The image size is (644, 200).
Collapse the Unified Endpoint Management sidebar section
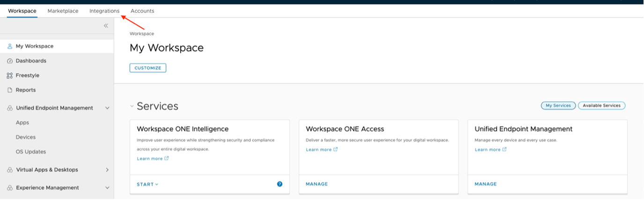107,108
